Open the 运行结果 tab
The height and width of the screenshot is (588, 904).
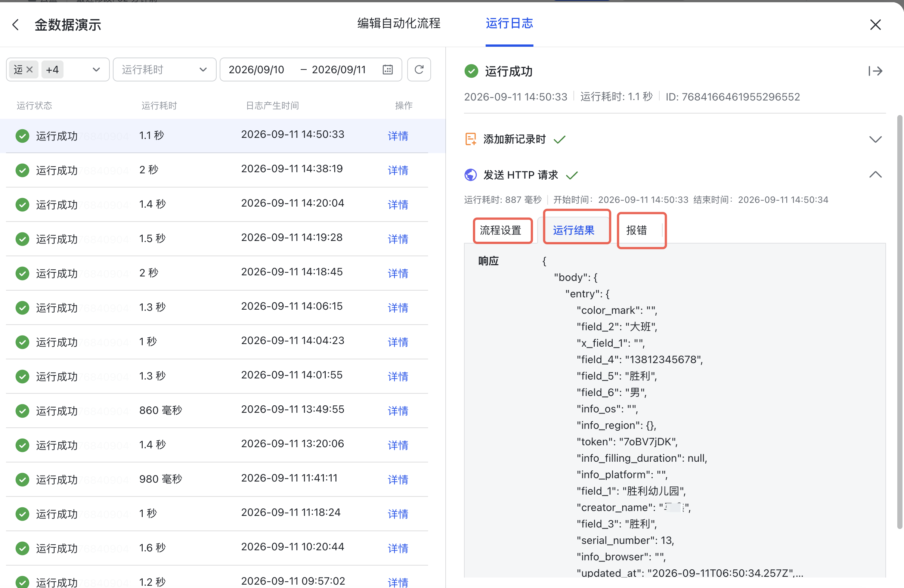point(573,230)
